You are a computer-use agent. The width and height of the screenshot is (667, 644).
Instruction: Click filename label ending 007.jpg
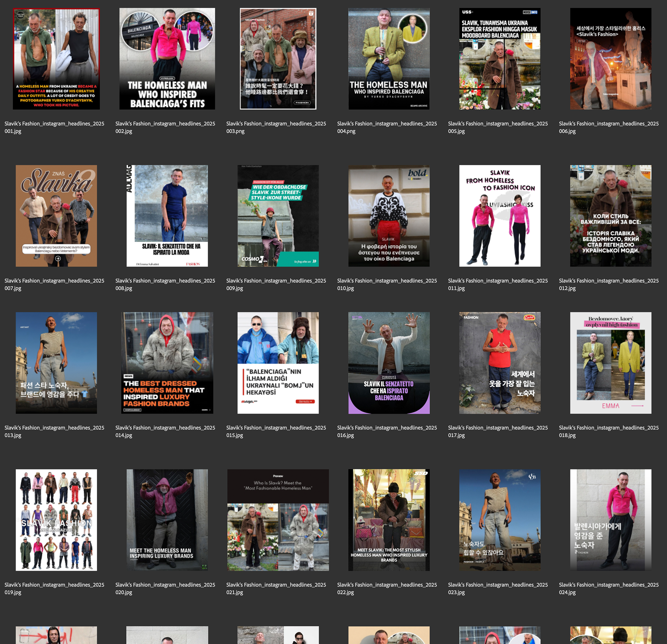click(x=54, y=284)
